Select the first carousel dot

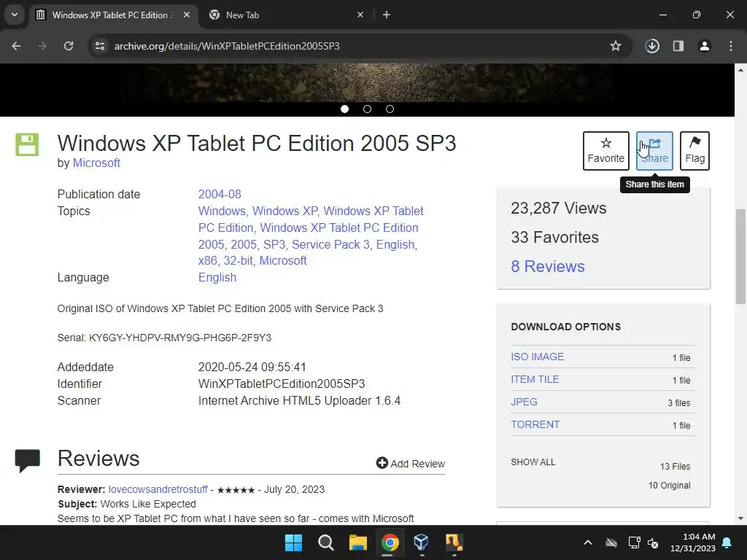(344, 109)
